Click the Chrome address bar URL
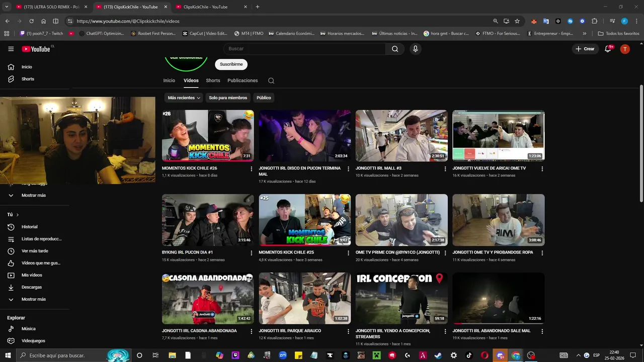This screenshot has width=644, height=362. tap(128, 21)
